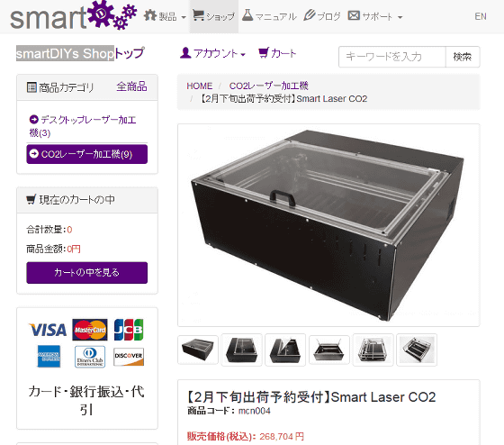Open 全商品 all products link
The image size is (504, 445).
click(131, 86)
